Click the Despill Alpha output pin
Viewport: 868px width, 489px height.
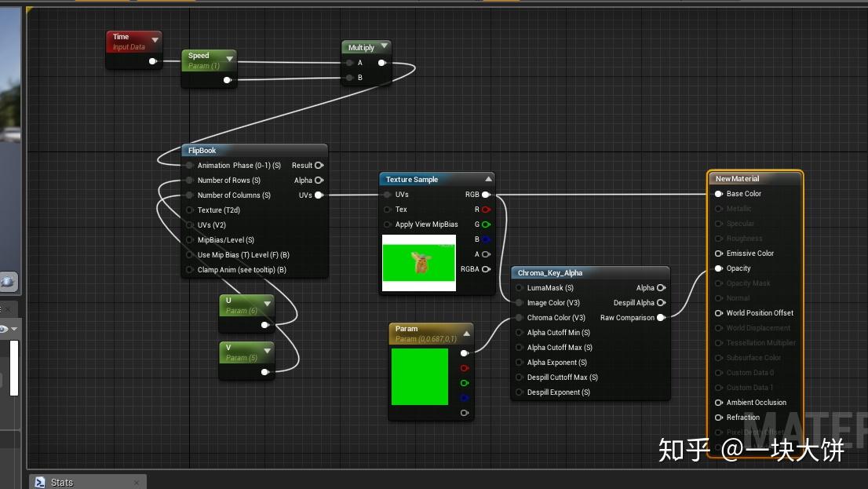662,302
